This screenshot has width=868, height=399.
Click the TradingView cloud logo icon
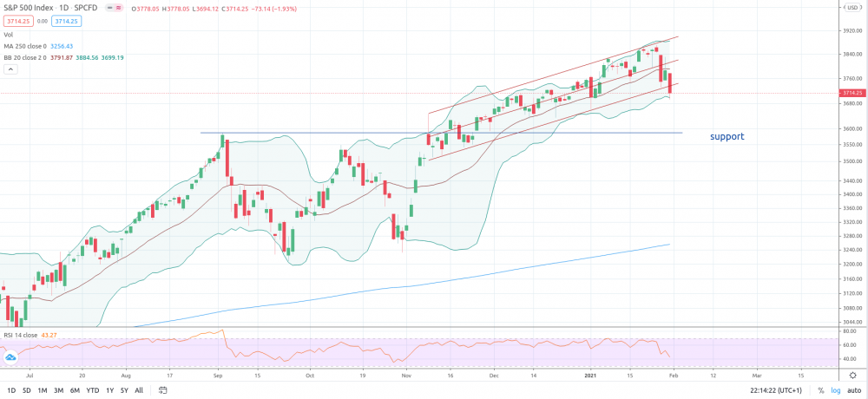tap(10, 358)
